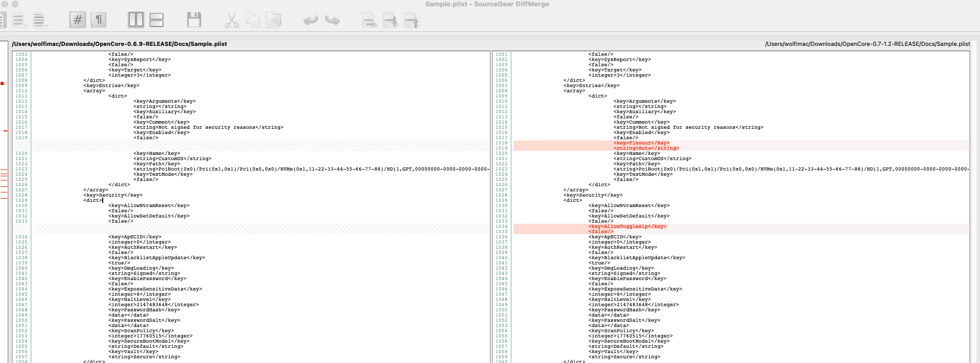This screenshot has width=980, height=363.
Task: Click empty hatched gap after left line 1033
Action: pos(261,229)
